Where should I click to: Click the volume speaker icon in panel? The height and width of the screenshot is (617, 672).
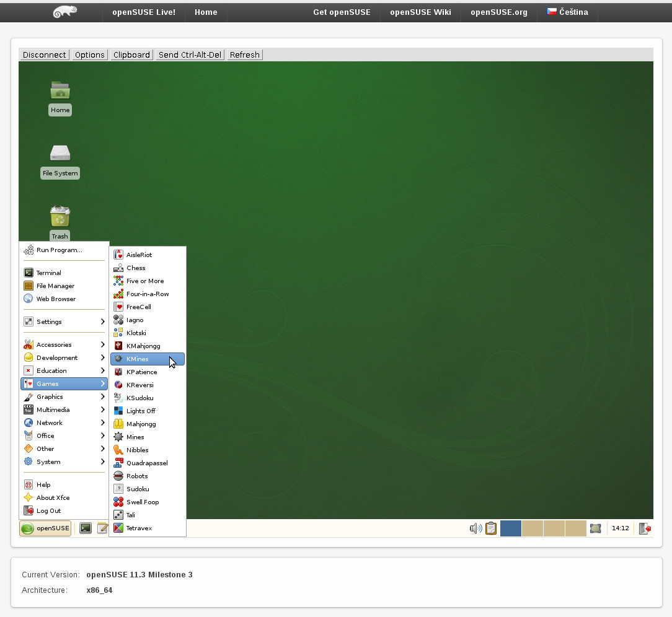475,528
